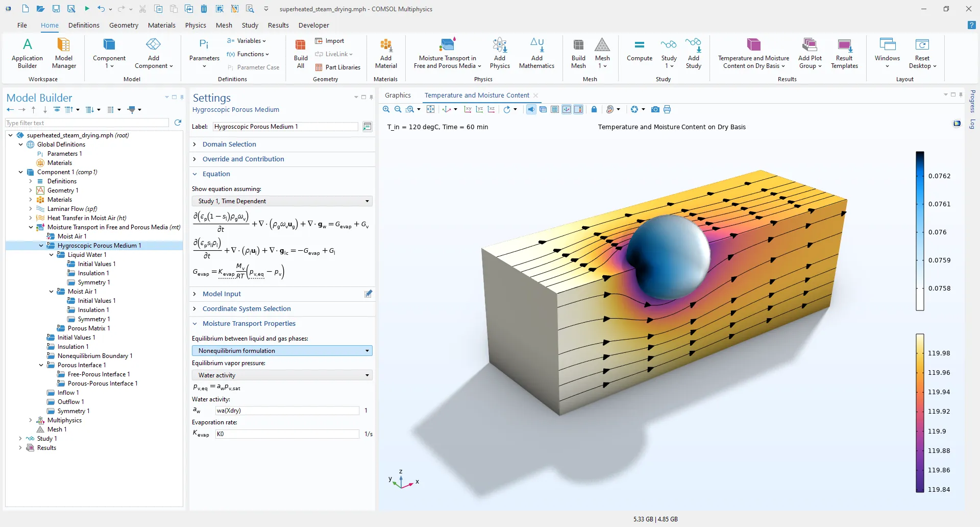Toggle the color legend visibility
Screen dimensions: 980x527
coord(578,109)
